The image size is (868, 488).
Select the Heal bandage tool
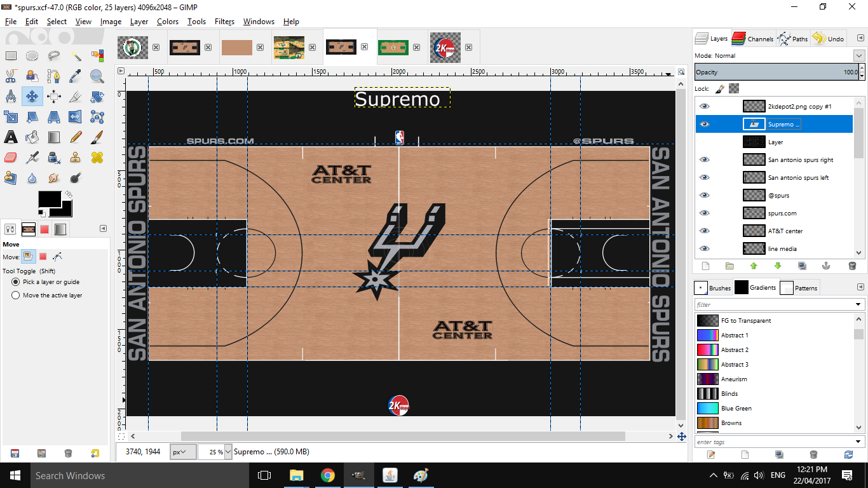pyautogui.click(x=97, y=158)
